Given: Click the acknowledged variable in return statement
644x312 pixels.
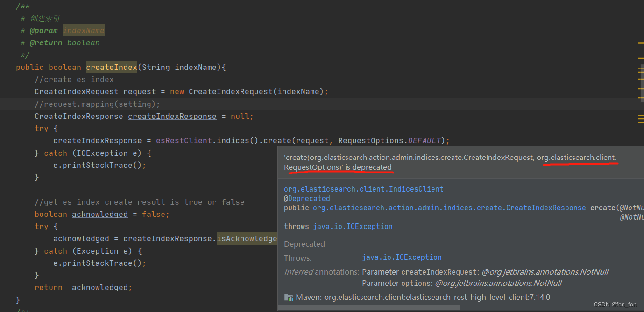Looking at the screenshot, I should point(99,287).
